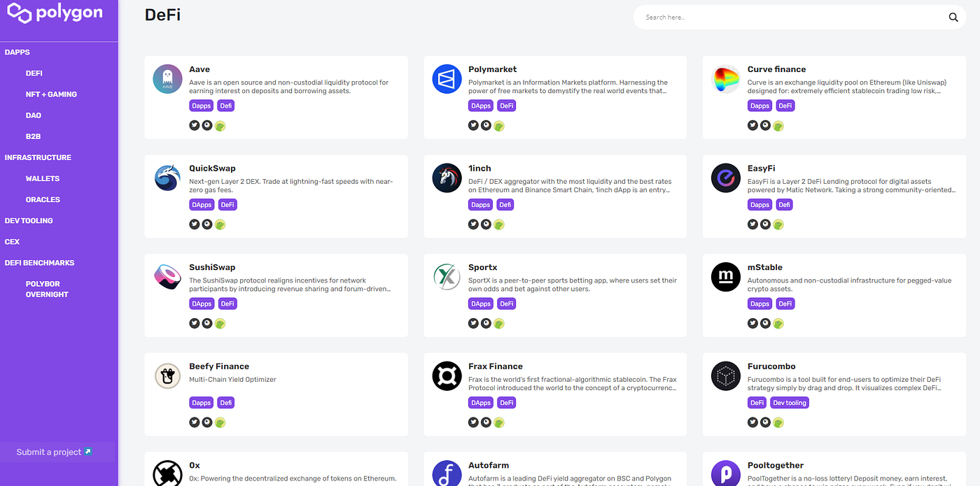Screen dimensions: 980x486
Task: Open Curve finance's Twitter icon
Action: (x=753, y=125)
